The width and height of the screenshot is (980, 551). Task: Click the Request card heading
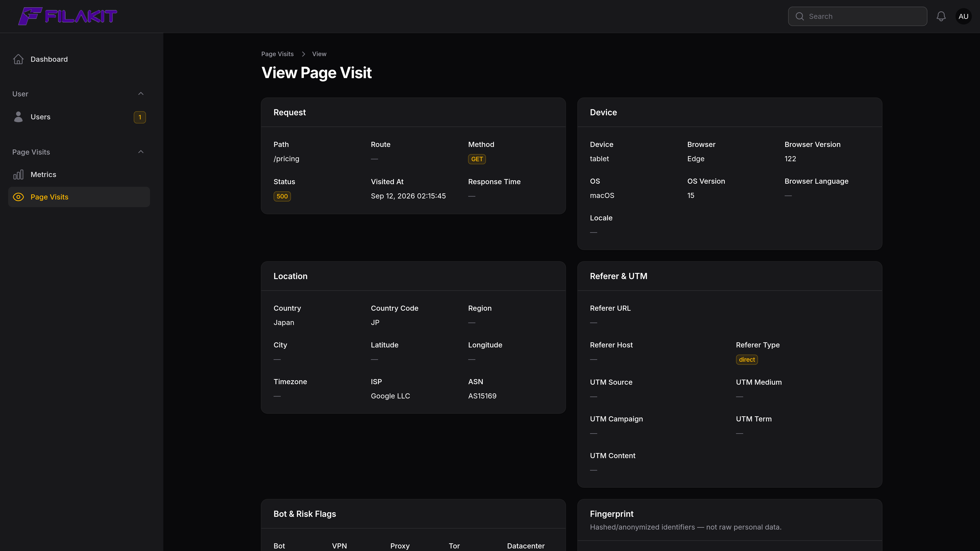point(290,112)
